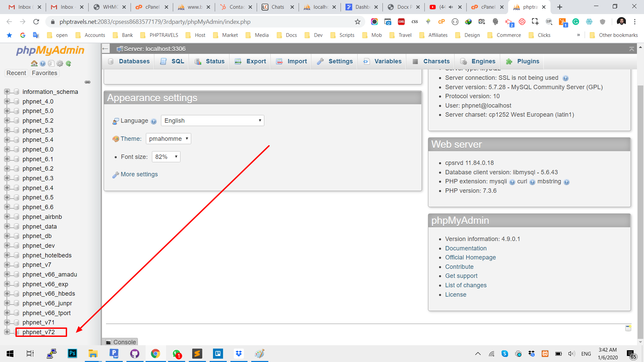Bookmark this page with star icon
The height and width of the screenshot is (362, 644).
point(358,22)
